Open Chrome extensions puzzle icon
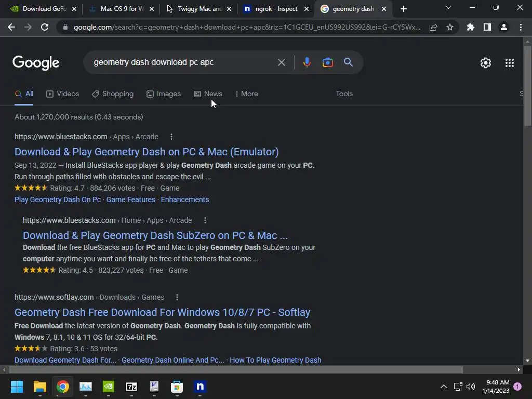Screen dimensions: 532x399 click(471, 27)
